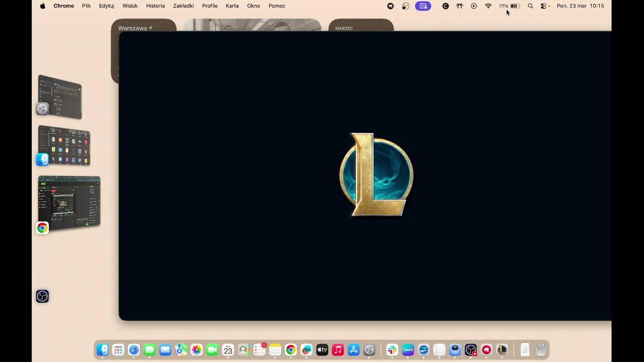Select System Settings window in Stage Manager

60,97
